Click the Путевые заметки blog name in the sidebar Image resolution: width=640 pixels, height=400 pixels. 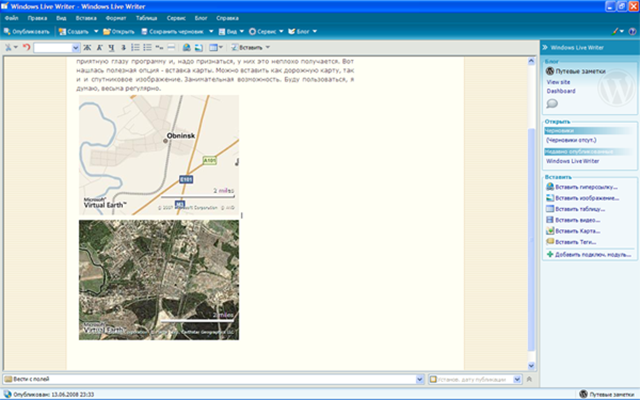click(x=580, y=71)
